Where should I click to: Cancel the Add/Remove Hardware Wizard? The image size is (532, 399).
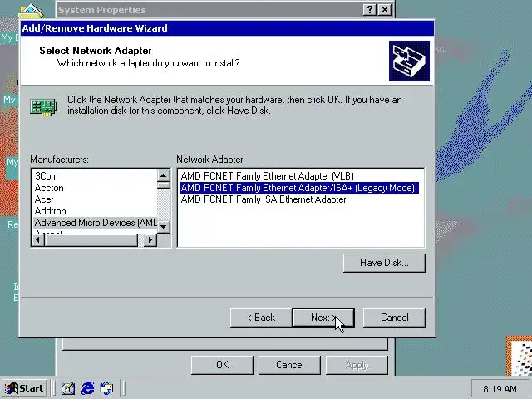point(394,318)
